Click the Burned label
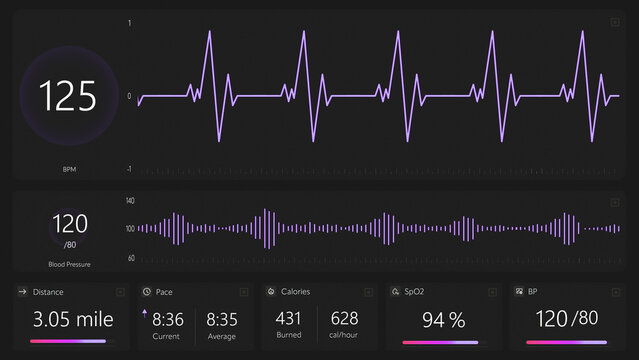 click(289, 335)
